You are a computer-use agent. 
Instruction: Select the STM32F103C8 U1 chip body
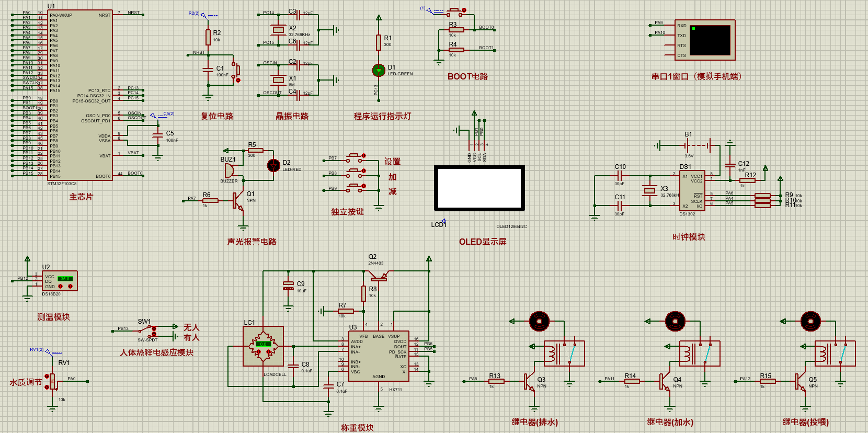[80, 95]
